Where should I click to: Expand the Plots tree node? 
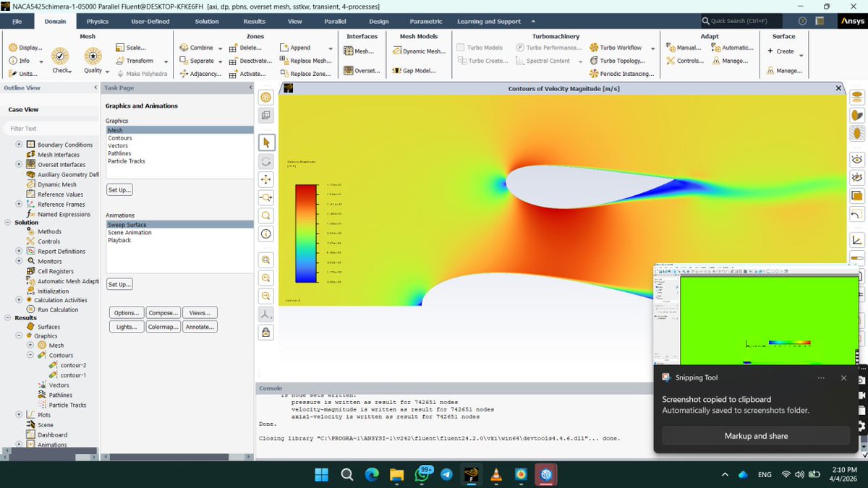point(20,414)
